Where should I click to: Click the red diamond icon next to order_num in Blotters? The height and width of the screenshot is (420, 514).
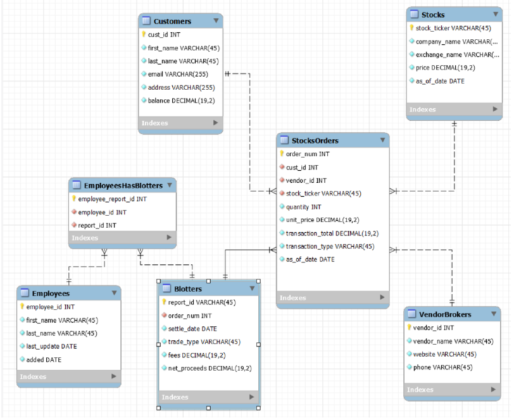coord(163,315)
